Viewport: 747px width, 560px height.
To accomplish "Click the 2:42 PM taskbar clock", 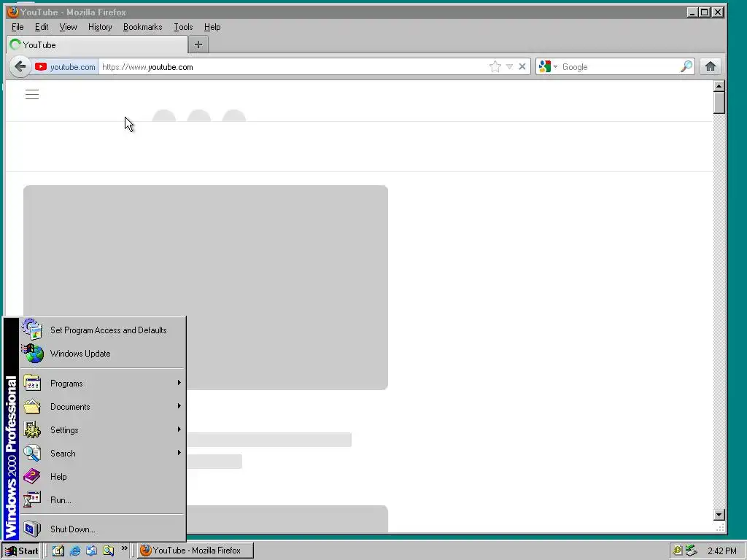I will (721, 551).
